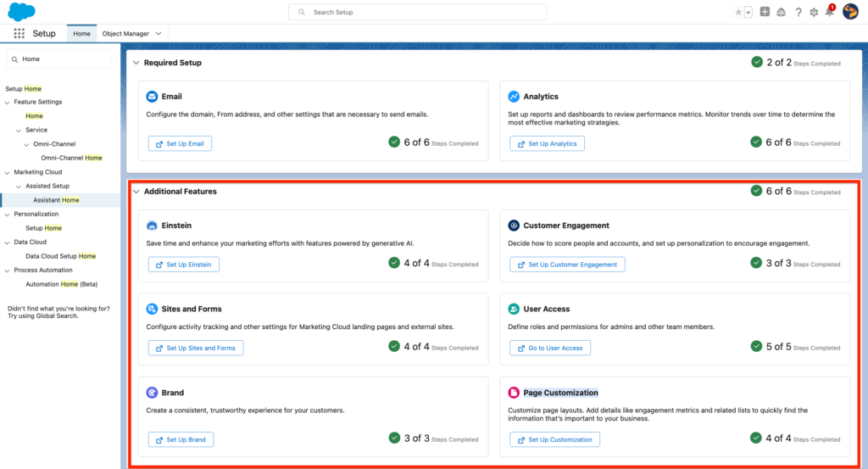
Task: Click the Go to User Access button
Action: pos(550,348)
